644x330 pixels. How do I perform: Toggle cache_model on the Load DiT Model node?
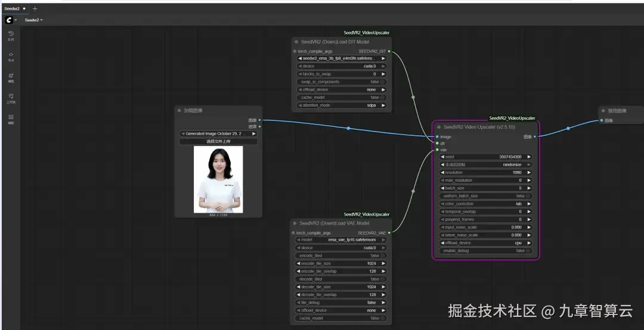341,97
